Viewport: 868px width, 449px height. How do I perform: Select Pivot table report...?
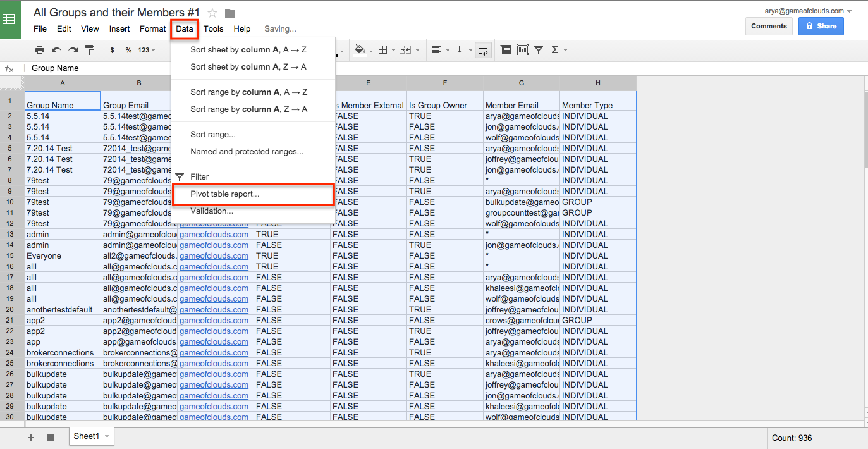pyautogui.click(x=253, y=194)
